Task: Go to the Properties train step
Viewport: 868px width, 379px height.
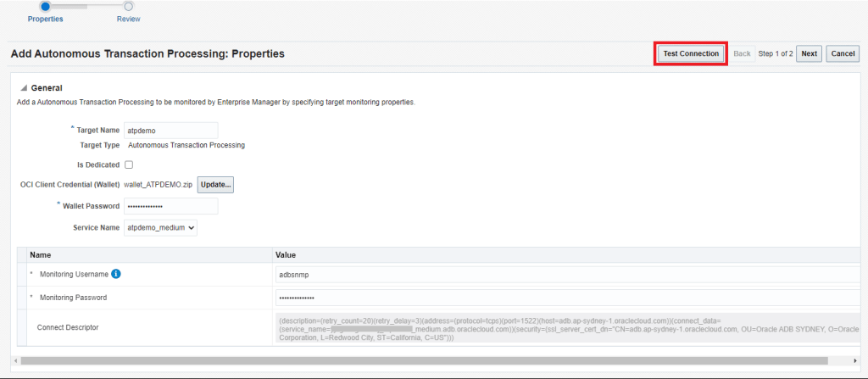Action: tap(45, 7)
